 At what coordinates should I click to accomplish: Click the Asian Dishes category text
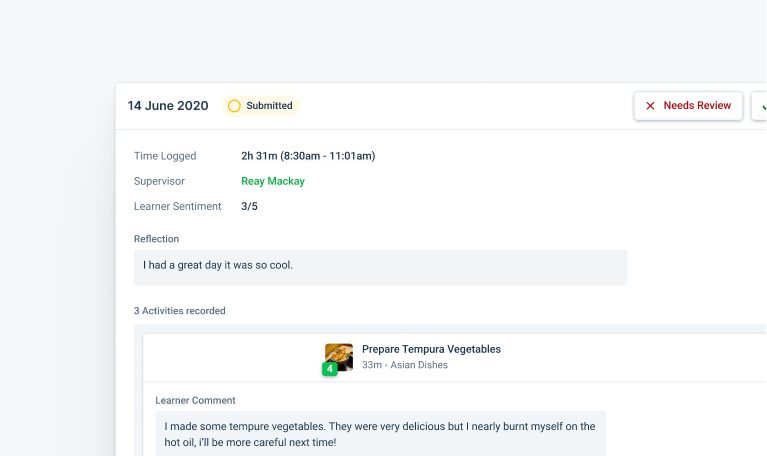420,365
